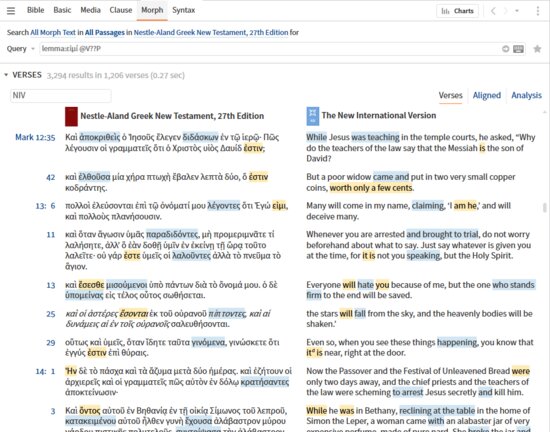Open the Analysis view
Viewport: 550px width, 432px height.
coord(526,95)
